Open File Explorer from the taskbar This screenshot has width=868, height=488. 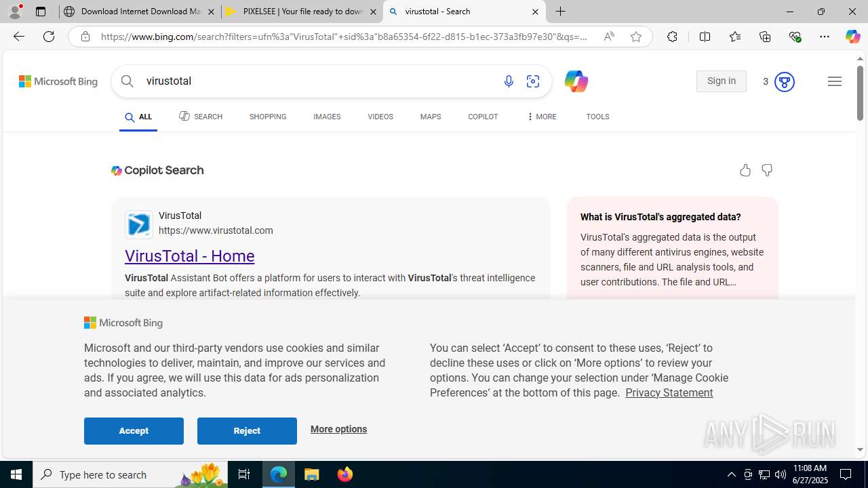(312, 474)
